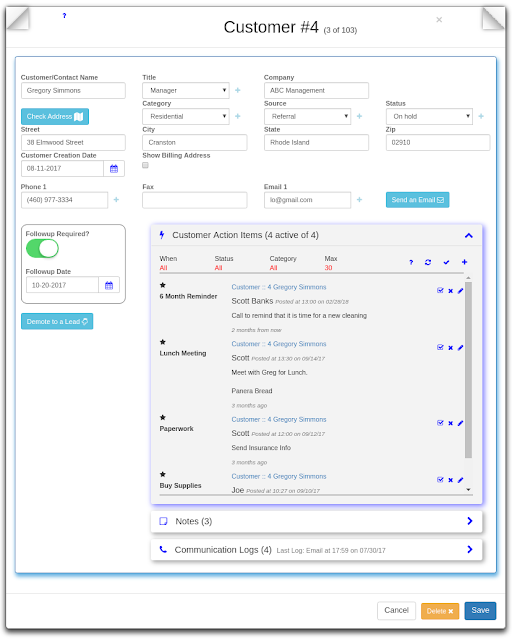The height and width of the screenshot is (640, 512).
Task: Edit the Lunch Meeting item
Action: coord(461,347)
